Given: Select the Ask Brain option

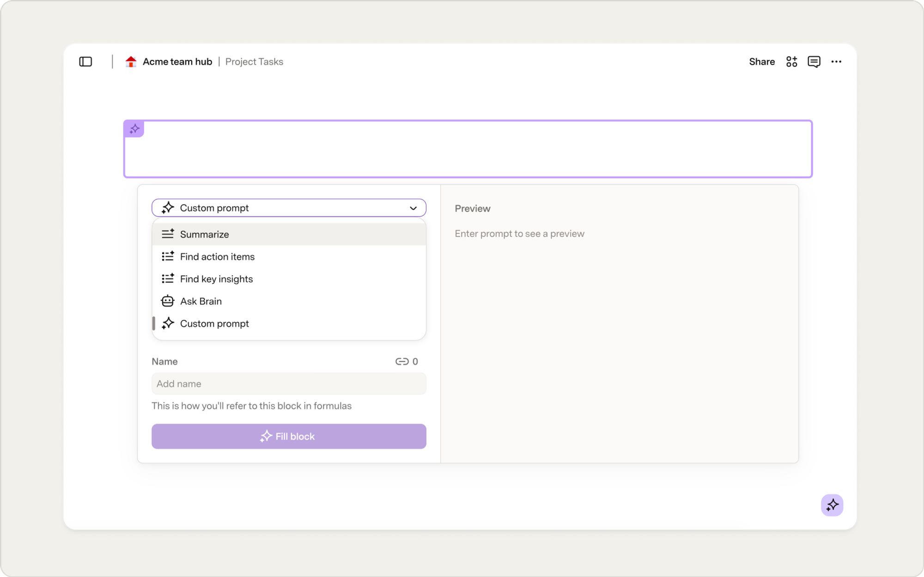Looking at the screenshot, I should [289, 301].
